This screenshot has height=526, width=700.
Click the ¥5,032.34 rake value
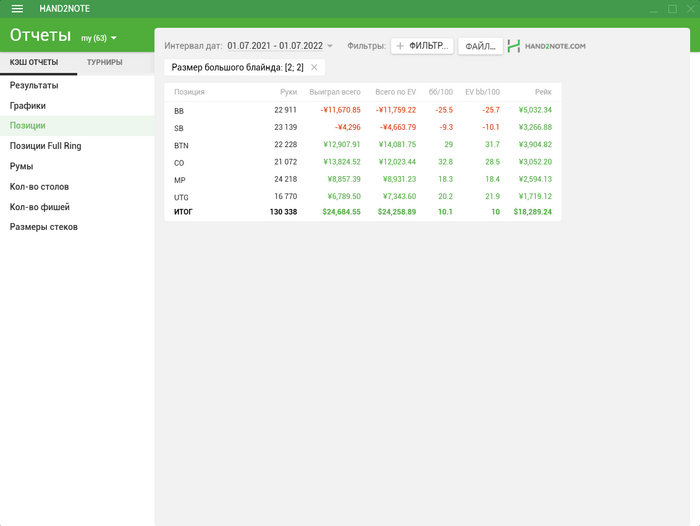535,110
